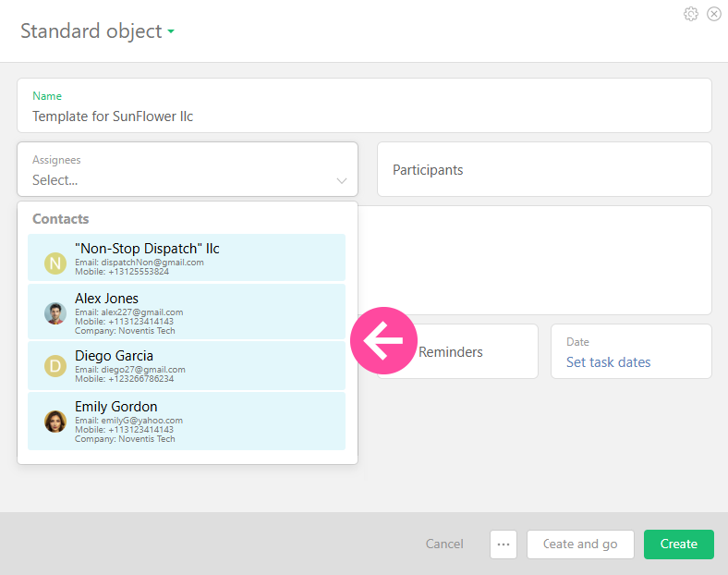The height and width of the screenshot is (575, 728).
Task: Click the Assignees dropdown chevron
Action: coord(342,181)
